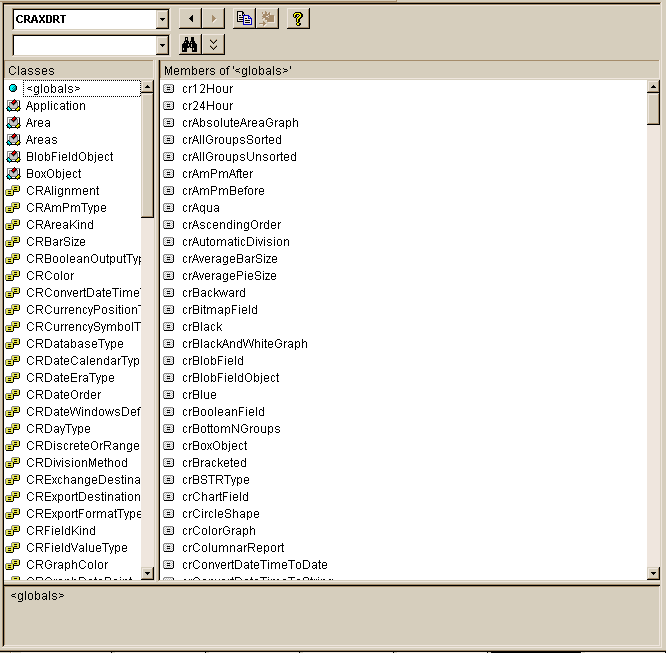Choose CRConvertDateTimeType in Classes list
The image size is (666, 653).
tap(83, 293)
